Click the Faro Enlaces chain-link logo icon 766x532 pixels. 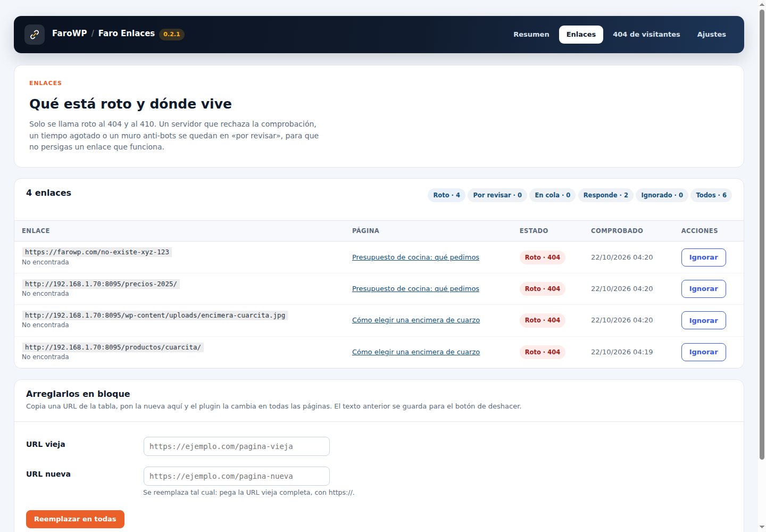pos(35,35)
